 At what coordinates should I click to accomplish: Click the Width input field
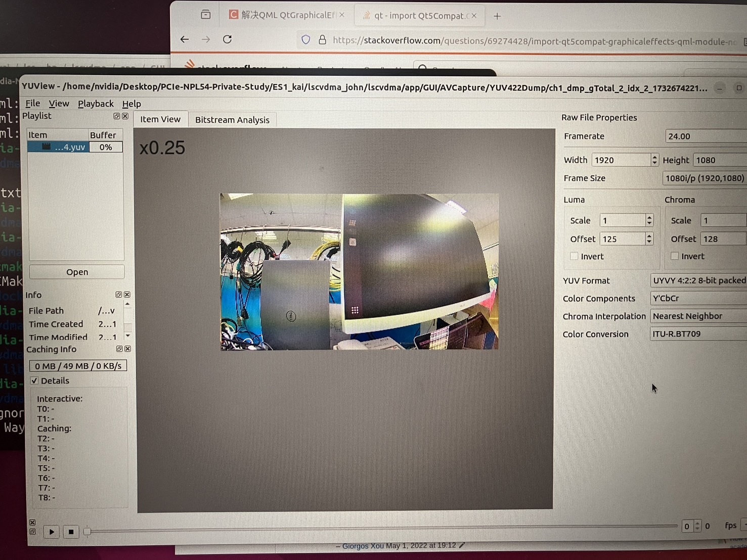pyautogui.click(x=621, y=160)
